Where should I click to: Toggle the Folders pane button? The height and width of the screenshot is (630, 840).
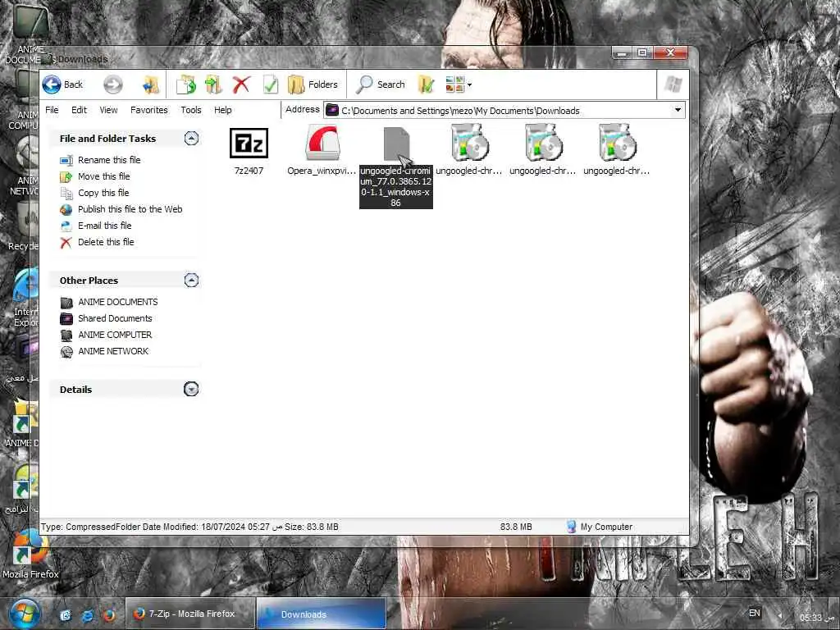pyautogui.click(x=313, y=84)
